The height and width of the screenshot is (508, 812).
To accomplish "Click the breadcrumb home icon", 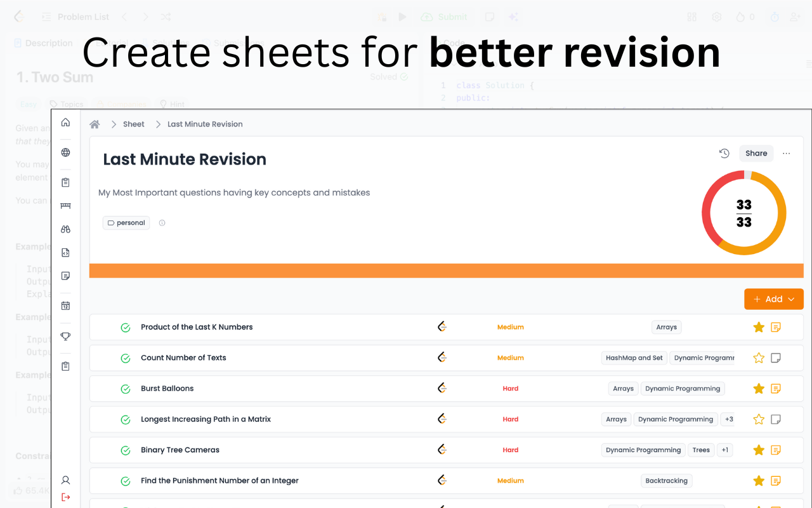I will (95, 124).
